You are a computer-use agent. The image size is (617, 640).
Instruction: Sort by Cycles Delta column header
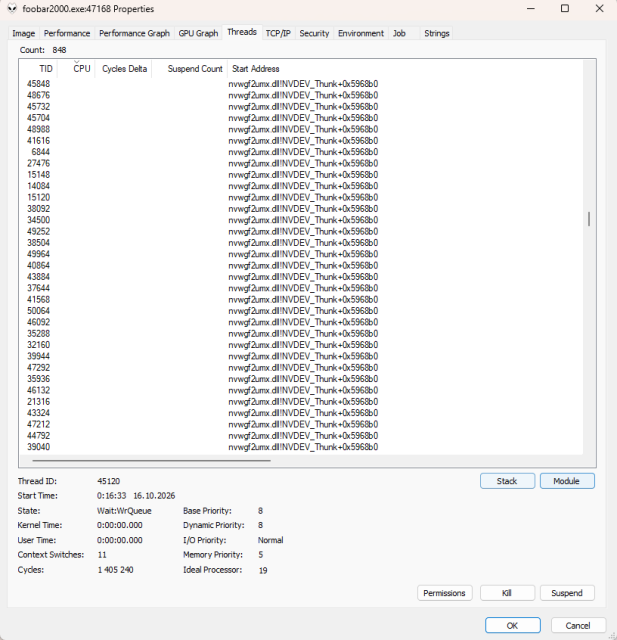[124, 69]
